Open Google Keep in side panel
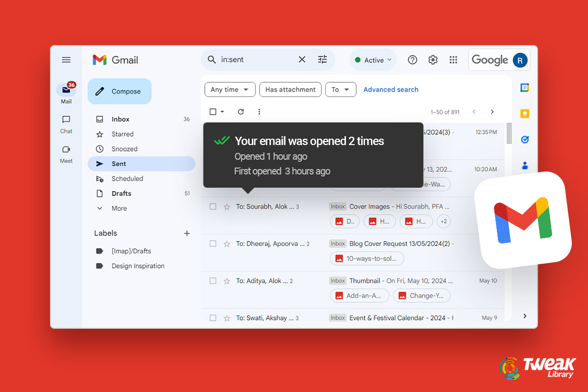The image size is (588, 392). click(x=525, y=114)
